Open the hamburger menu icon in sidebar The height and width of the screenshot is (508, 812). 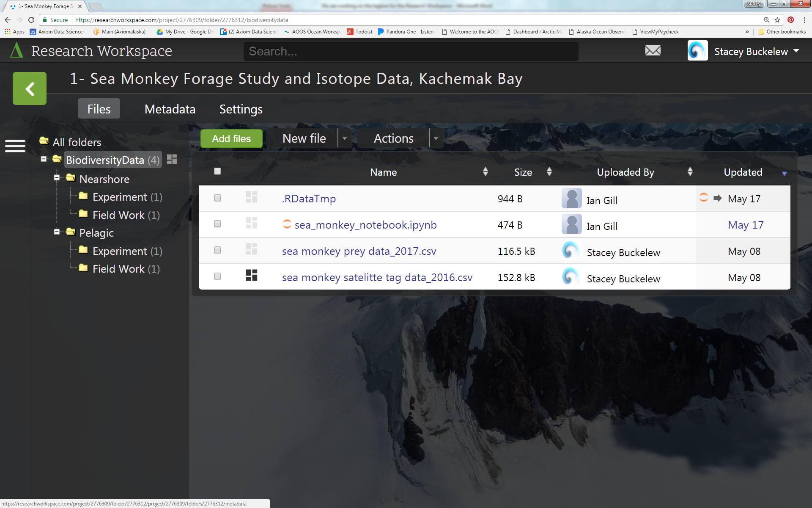pos(15,146)
